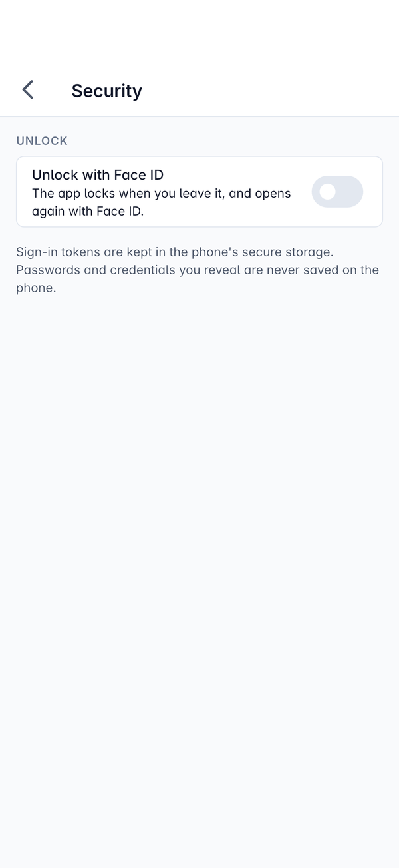
Task: Tap the Security page title
Action: pyautogui.click(x=106, y=91)
